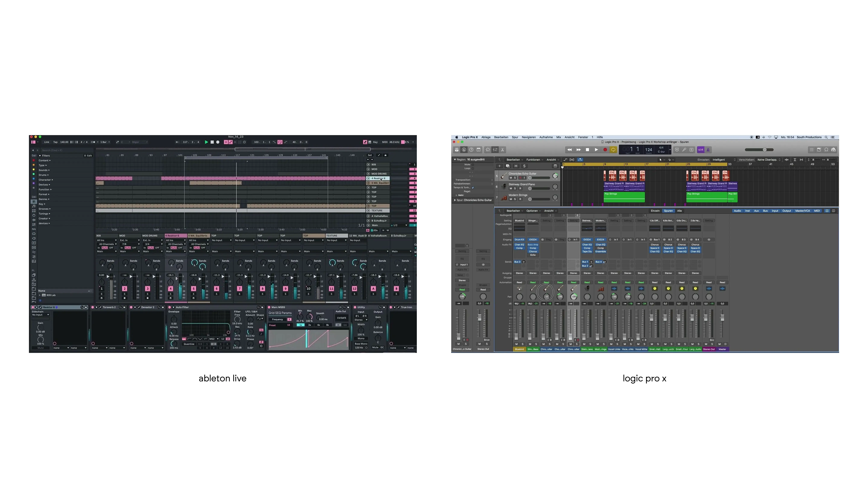Click the metronome icon next to the count-in
The height and width of the screenshot is (488, 868).
pyautogui.click(x=709, y=150)
